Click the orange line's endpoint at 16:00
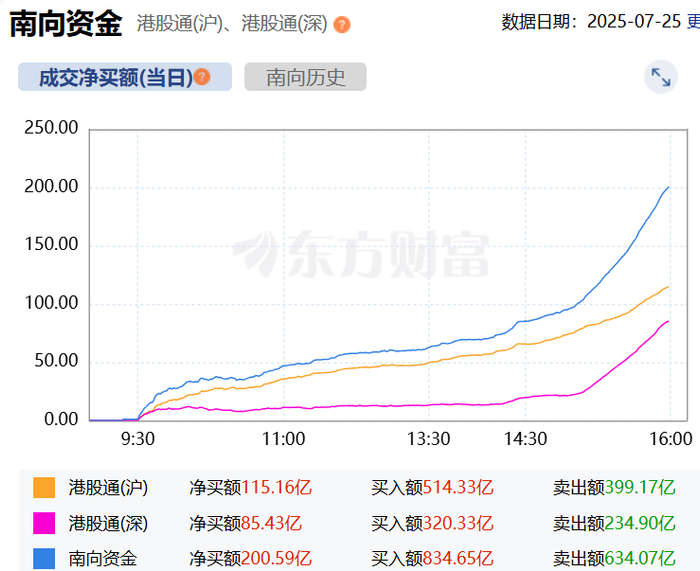This screenshot has width=700, height=571. (668, 287)
